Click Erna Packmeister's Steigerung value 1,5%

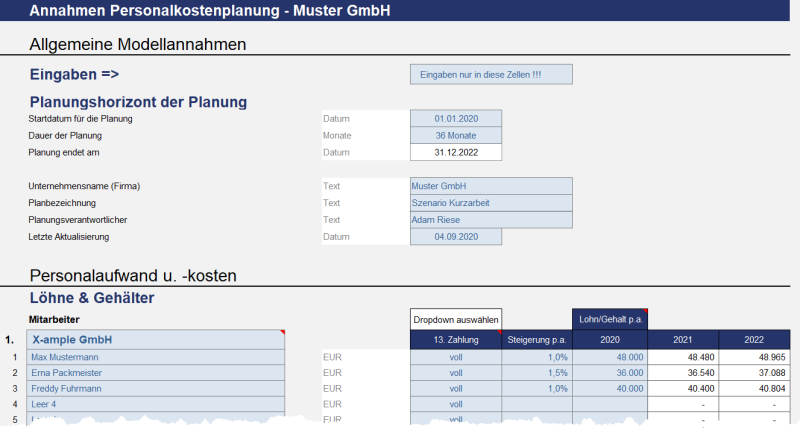tap(537, 373)
